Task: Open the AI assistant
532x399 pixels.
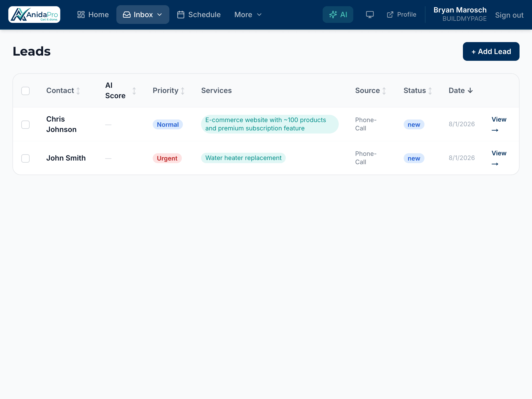Action: pos(338,15)
